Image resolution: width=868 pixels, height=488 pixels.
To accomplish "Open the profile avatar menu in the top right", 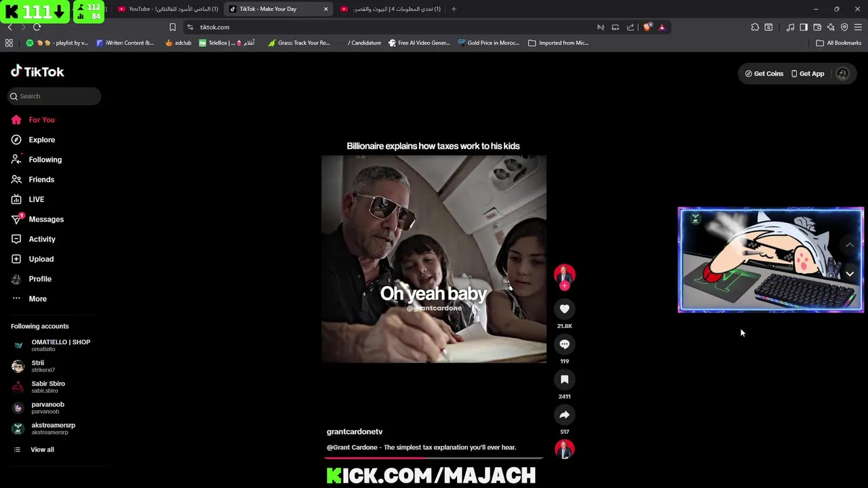I will (x=842, y=74).
